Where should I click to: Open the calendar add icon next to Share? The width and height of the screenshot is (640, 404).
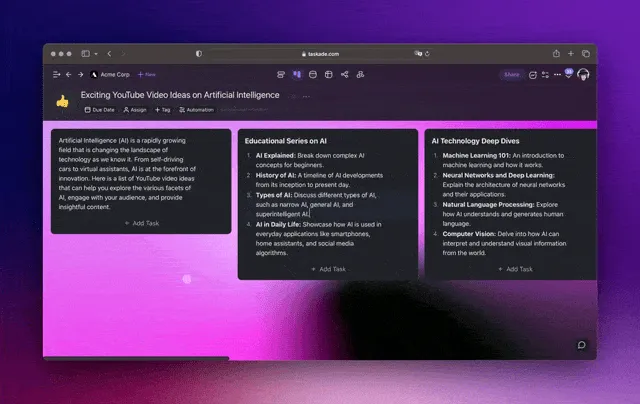533,75
